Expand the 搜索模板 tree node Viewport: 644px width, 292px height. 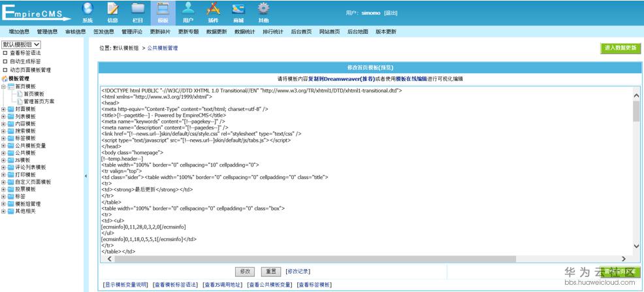click(4, 131)
